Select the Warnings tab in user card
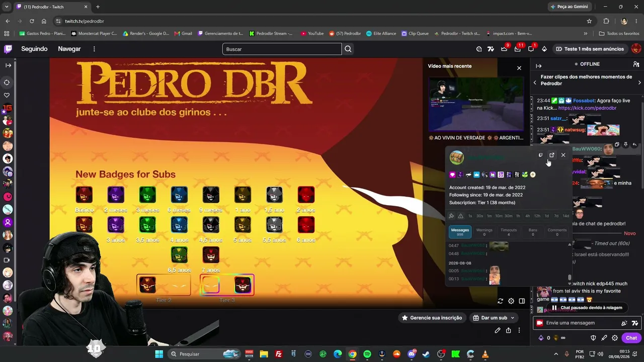 point(484,232)
